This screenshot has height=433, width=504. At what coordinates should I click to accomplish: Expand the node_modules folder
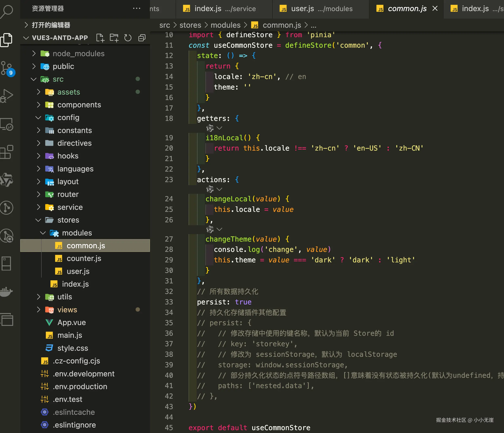(x=78, y=54)
